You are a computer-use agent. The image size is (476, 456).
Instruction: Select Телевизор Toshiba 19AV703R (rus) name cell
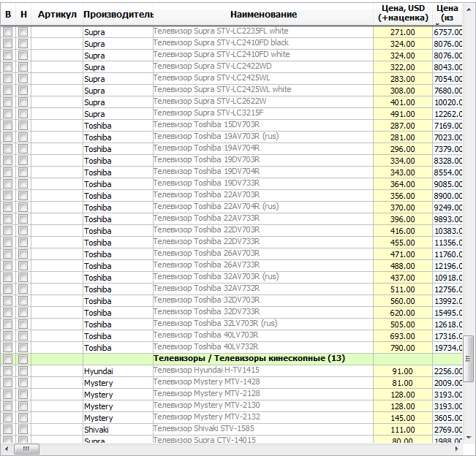(263, 137)
